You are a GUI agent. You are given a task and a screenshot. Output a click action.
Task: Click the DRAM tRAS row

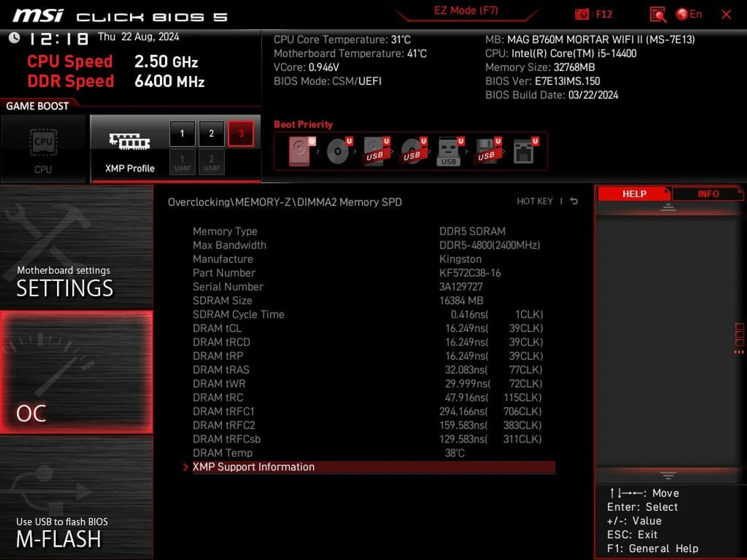(373, 370)
